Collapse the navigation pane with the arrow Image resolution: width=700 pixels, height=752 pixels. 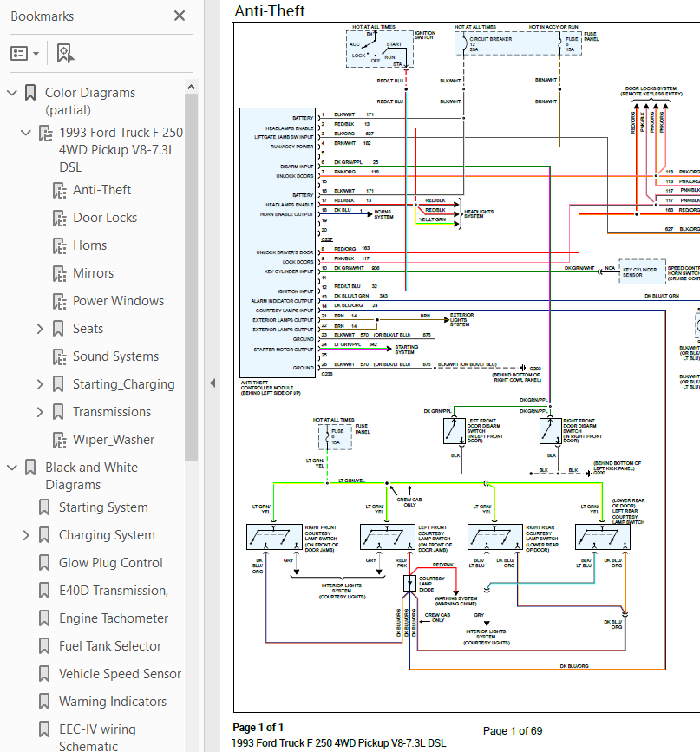click(213, 383)
